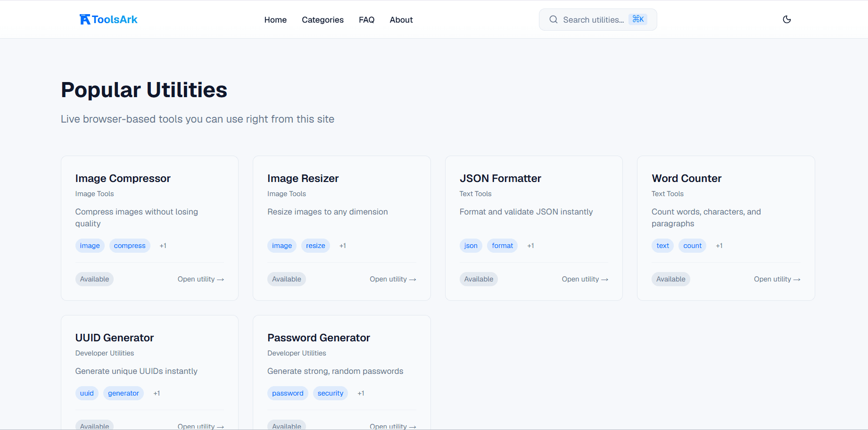Click 'Count words, characters, and paragraphs' text
868x430 pixels.
pos(706,217)
